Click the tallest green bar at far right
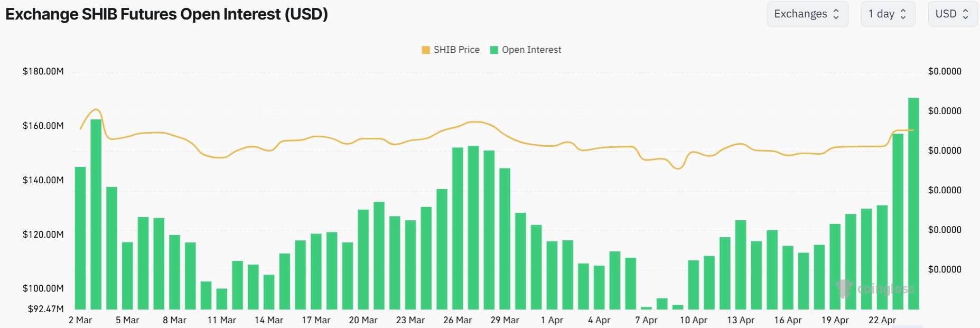This screenshot has width=980, height=328. 913,203
